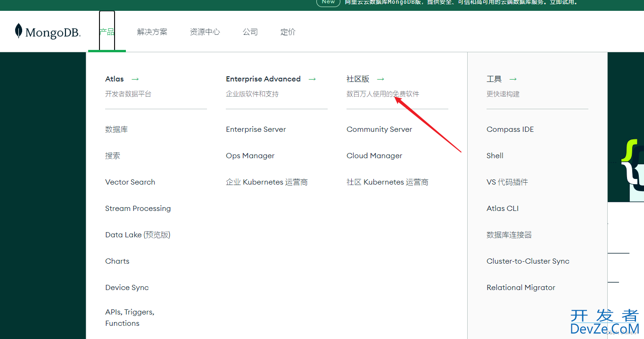Open the 公司 navigation menu

(250, 32)
